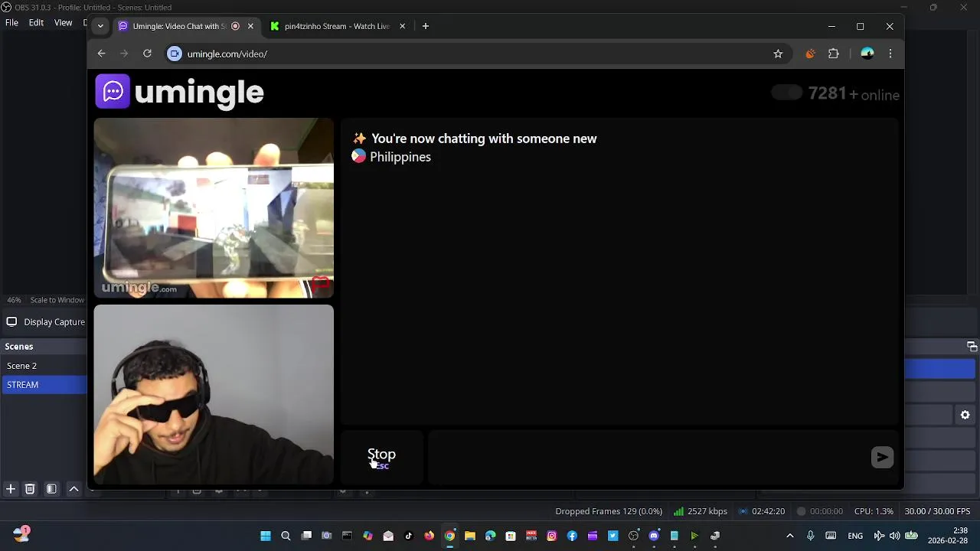
Task: Select the Display Capture source label
Action: click(54, 322)
